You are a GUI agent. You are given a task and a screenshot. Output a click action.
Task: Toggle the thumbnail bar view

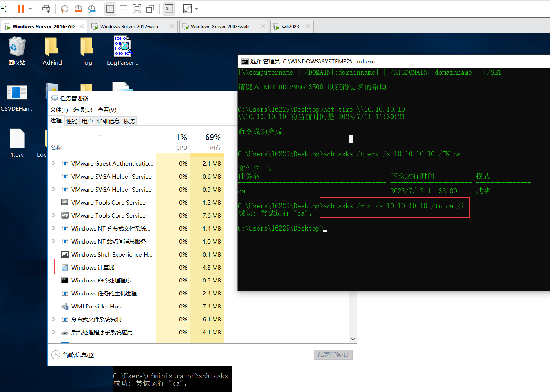coord(123,9)
